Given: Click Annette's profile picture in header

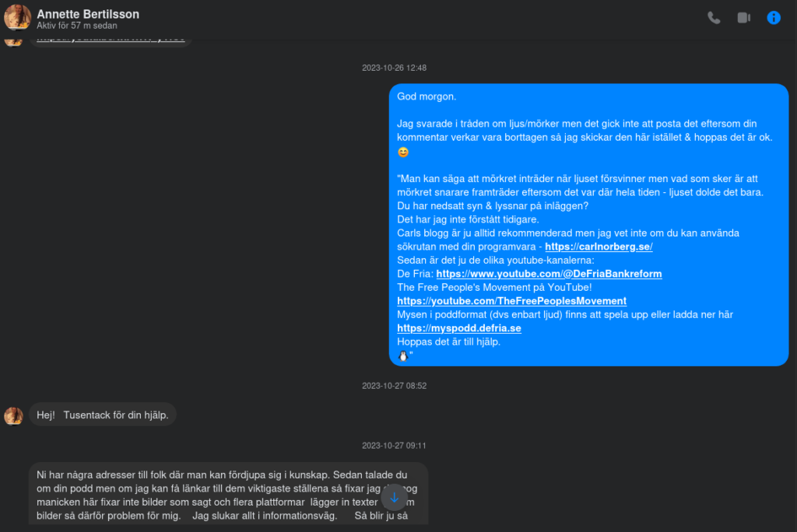Looking at the screenshot, I should (x=17, y=17).
